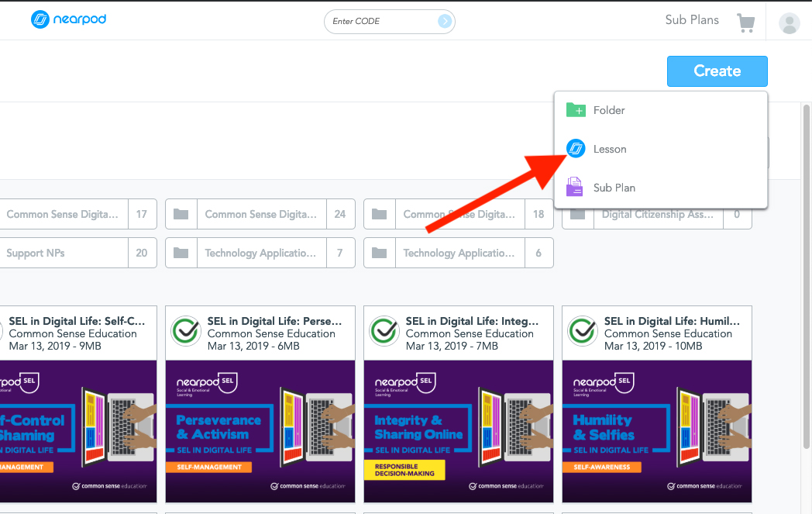The height and width of the screenshot is (514, 812).
Task: Click the folder icon of the 18-item Common Sense folder
Action: pyautogui.click(x=379, y=214)
